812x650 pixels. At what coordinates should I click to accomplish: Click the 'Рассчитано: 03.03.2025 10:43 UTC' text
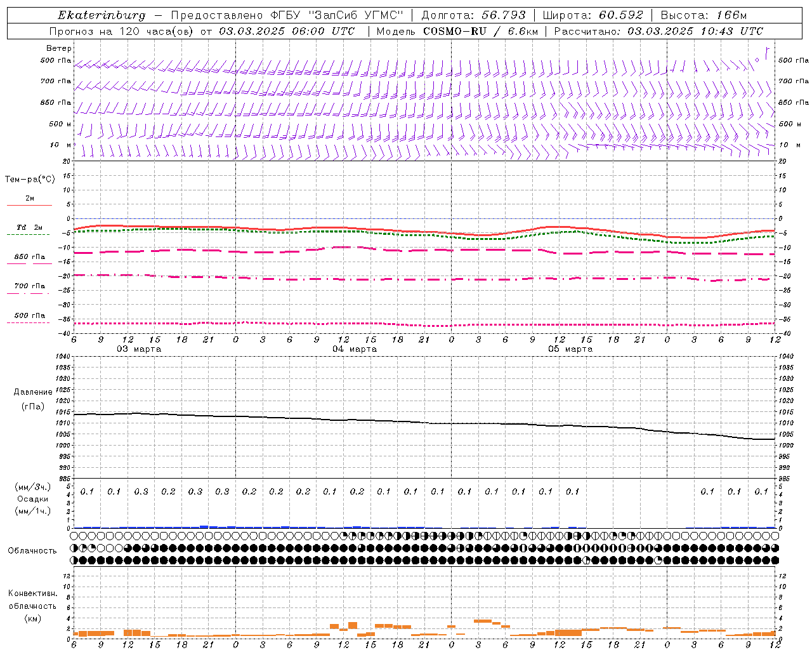[658, 31]
